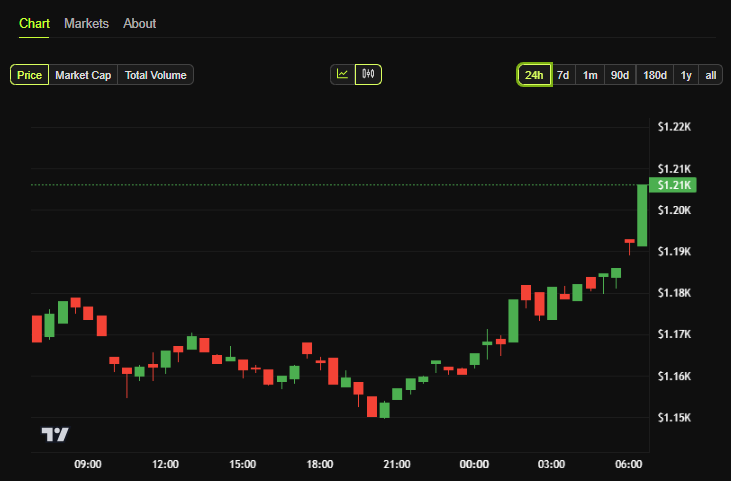
Task: Set time range to 24h
Action: tap(534, 75)
